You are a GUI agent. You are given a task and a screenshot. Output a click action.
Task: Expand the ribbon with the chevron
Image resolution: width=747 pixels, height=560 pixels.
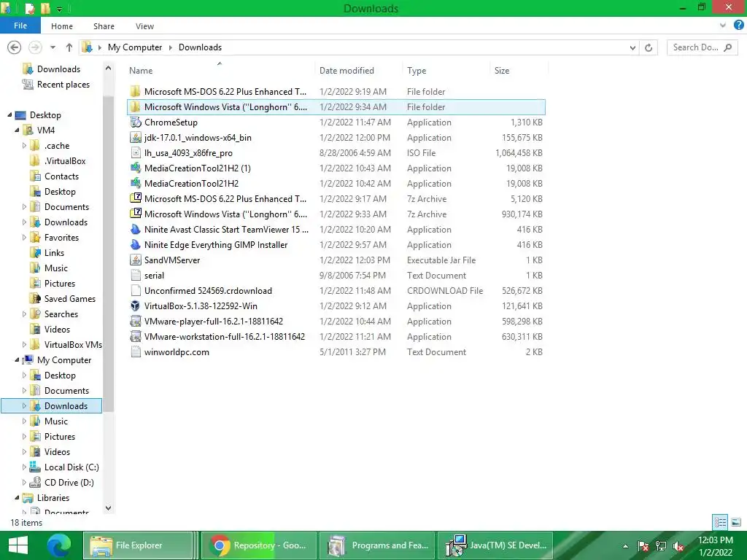[723, 26]
